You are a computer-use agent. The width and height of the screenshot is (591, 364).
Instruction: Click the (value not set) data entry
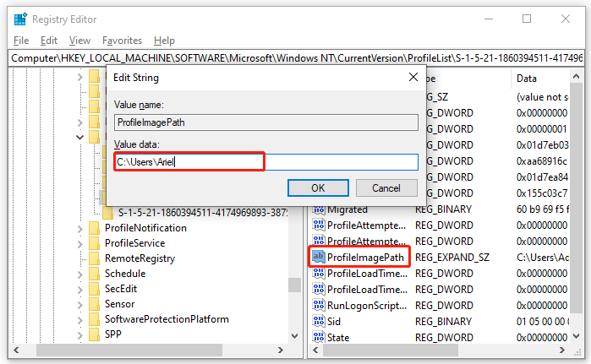click(x=542, y=97)
